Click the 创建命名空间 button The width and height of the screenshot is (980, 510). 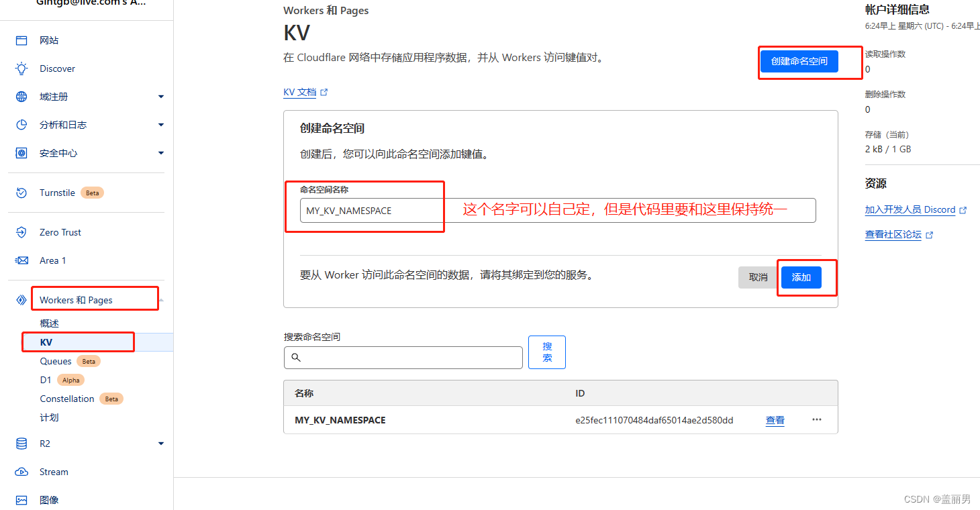coord(799,61)
